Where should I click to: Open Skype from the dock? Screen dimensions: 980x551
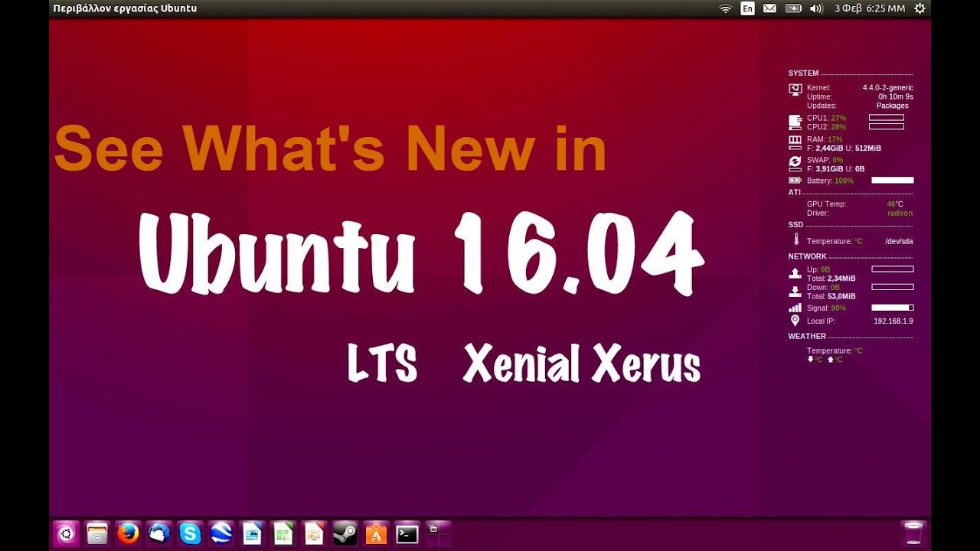(190, 533)
